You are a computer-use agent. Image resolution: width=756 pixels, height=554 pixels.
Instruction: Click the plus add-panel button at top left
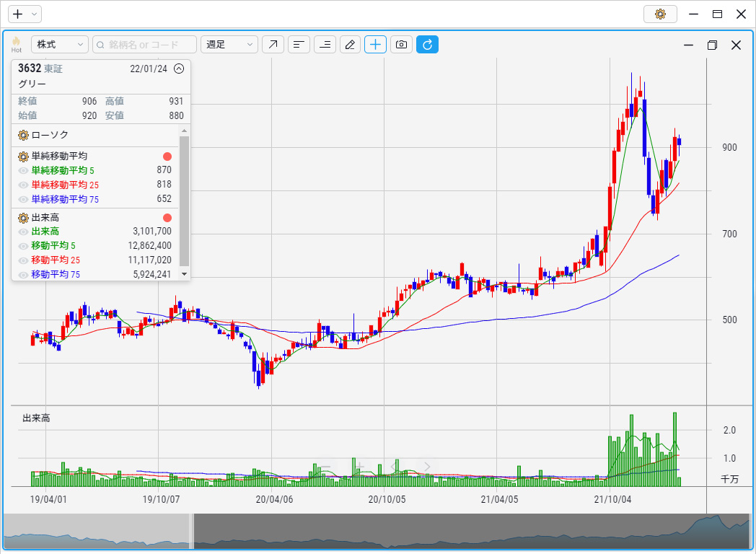click(x=18, y=14)
